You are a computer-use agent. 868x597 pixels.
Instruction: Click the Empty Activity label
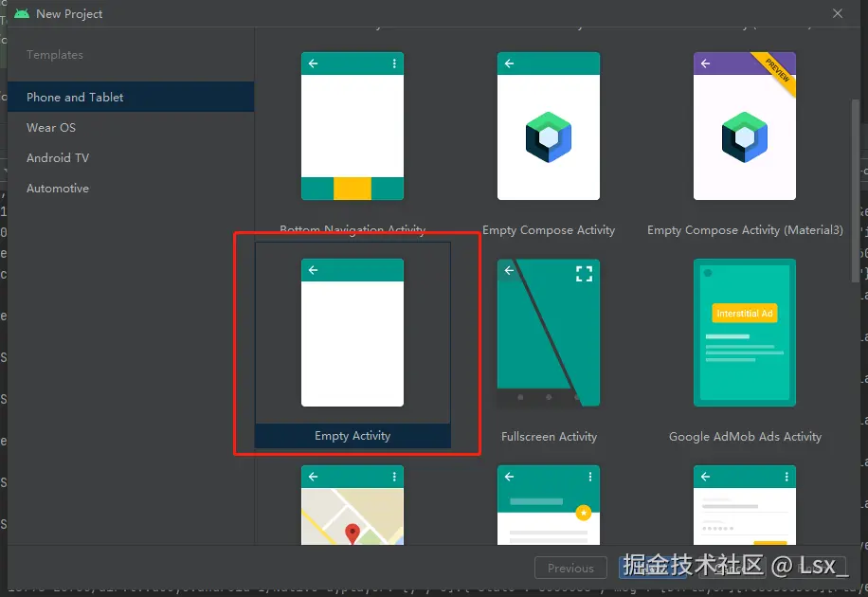pyautogui.click(x=353, y=436)
